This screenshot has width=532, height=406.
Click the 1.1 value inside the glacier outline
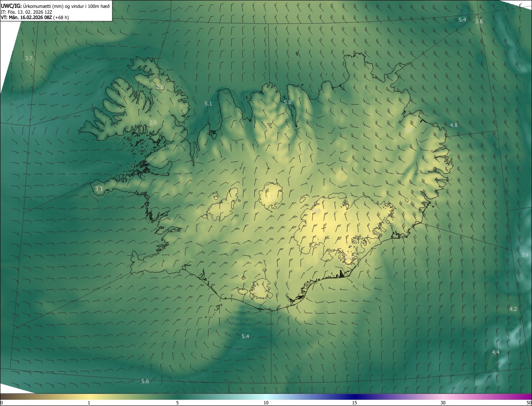tap(269, 197)
